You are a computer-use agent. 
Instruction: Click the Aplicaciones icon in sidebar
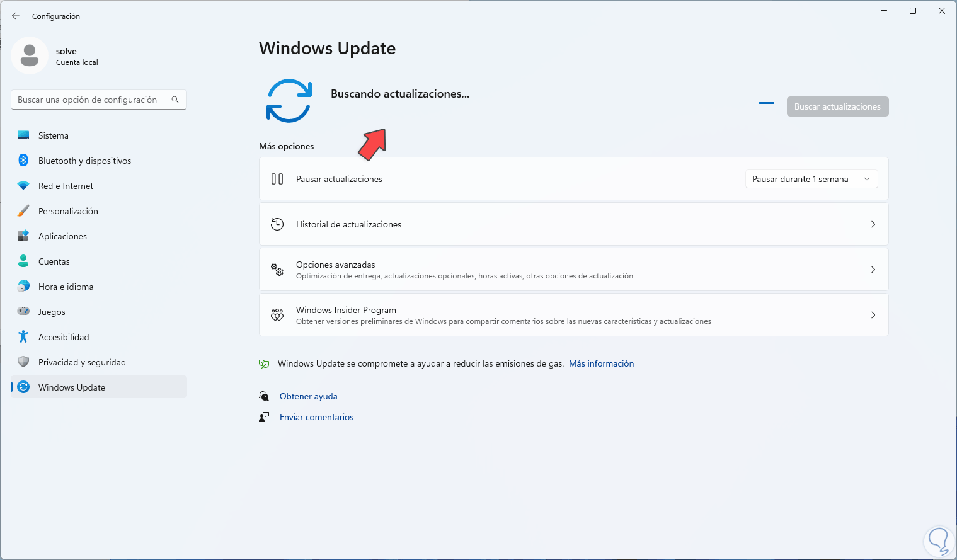[x=23, y=236]
